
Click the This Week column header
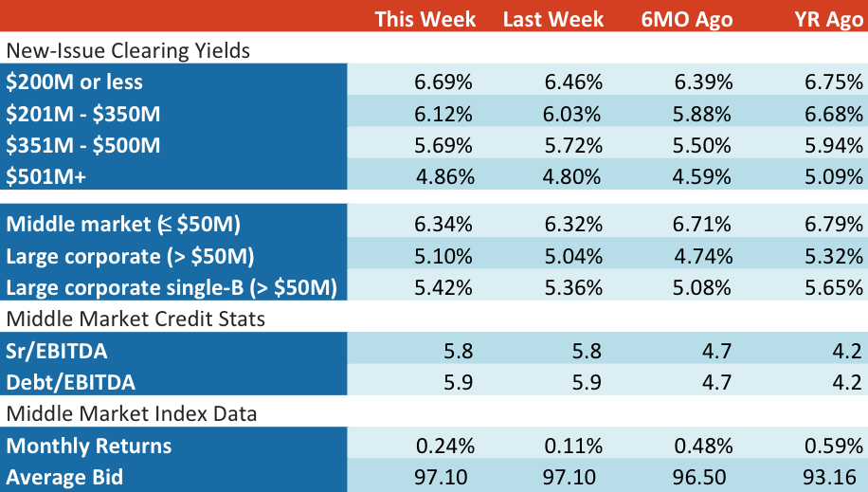pyautogui.click(x=425, y=19)
